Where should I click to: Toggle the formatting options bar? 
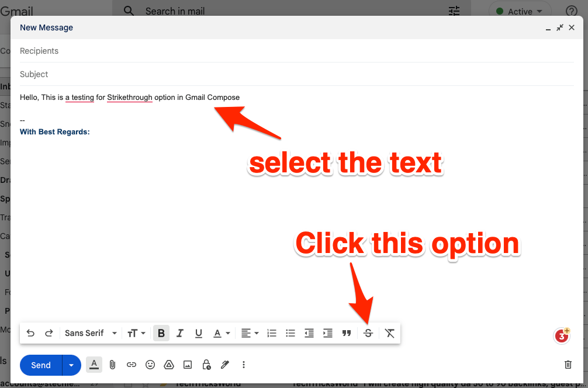(x=94, y=365)
